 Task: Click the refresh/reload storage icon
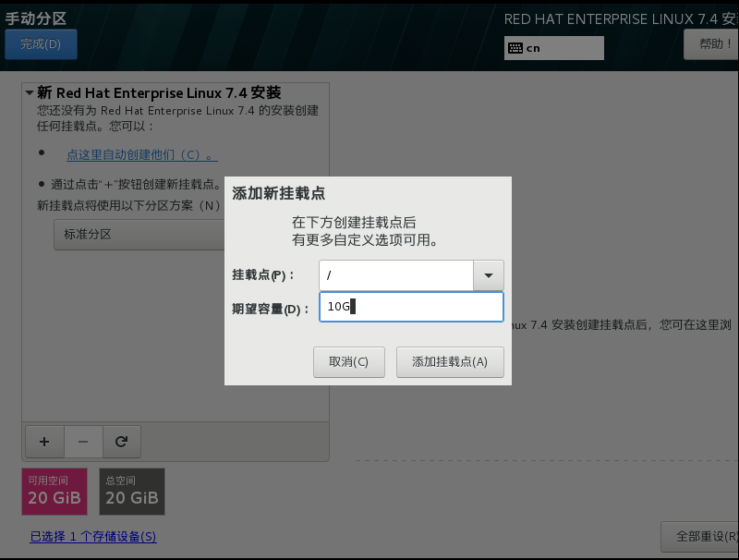(122, 442)
